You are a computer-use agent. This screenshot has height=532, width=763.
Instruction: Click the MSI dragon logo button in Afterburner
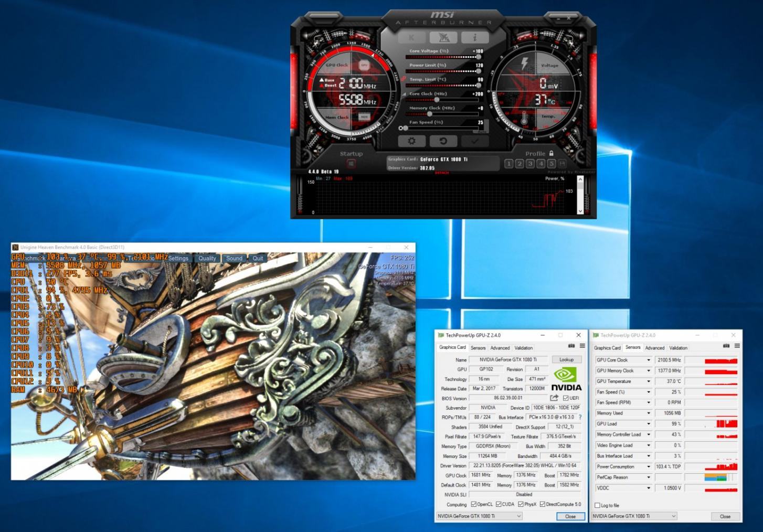pos(443,37)
